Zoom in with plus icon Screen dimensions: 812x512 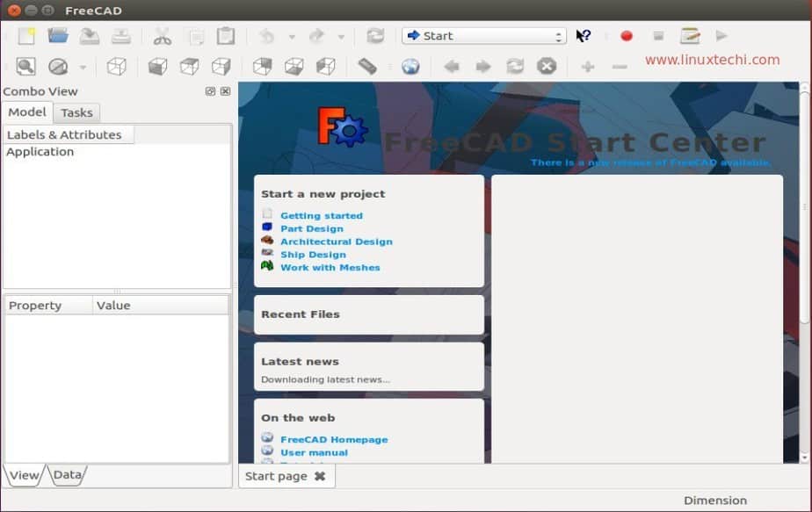click(x=588, y=67)
